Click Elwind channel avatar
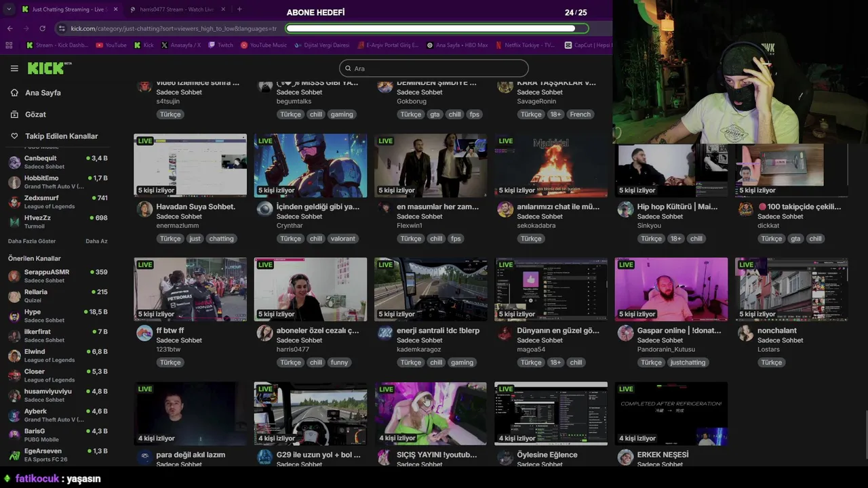Viewport: 868px width, 488px height. click(14, 356)
